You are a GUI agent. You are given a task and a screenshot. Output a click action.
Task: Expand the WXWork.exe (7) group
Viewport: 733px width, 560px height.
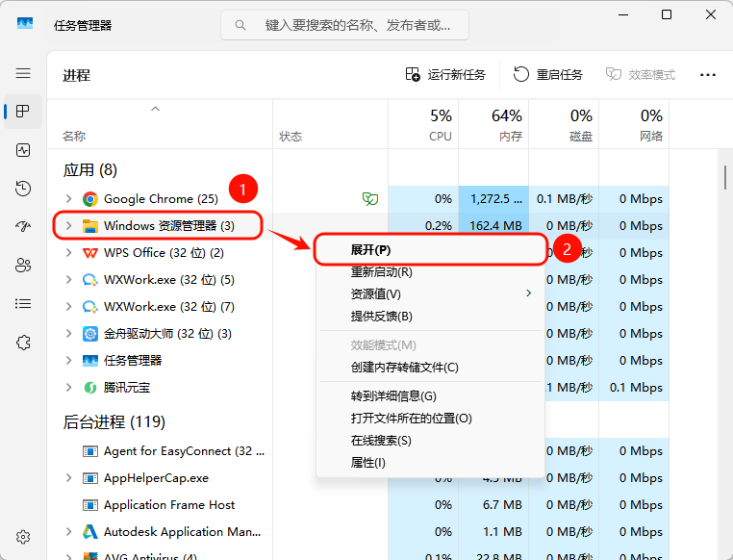(x=68, y=307)
